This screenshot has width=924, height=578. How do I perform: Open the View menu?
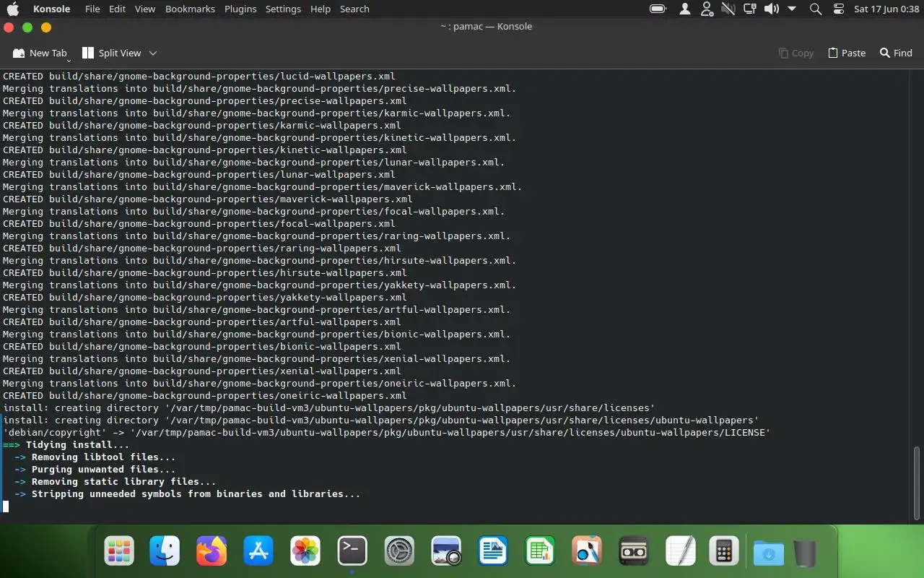point(145,9)
